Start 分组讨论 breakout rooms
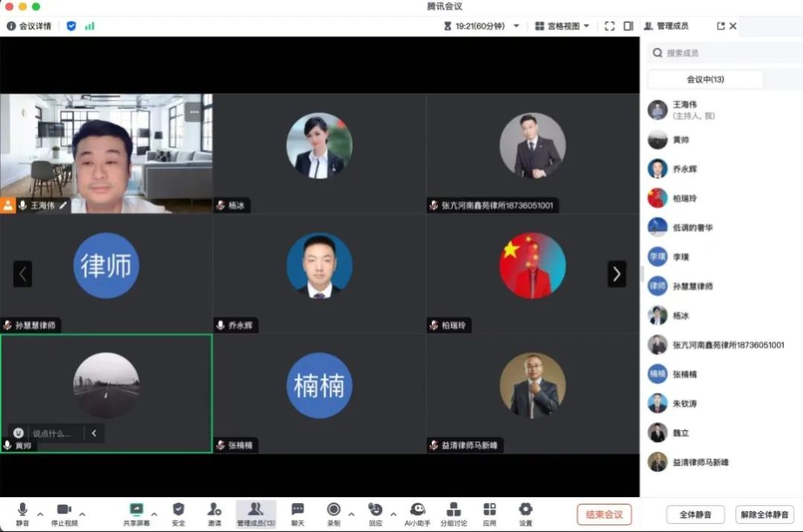 [454, 510]
